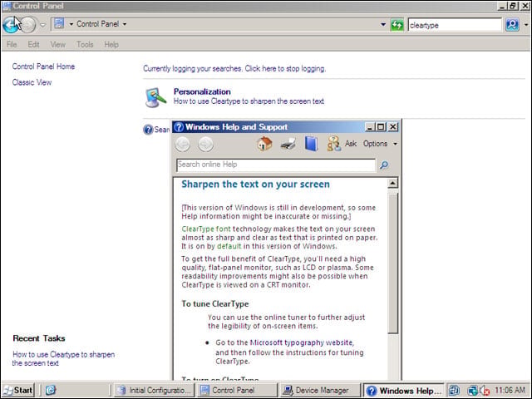Click Ask someone icon in Help

click(333, 144)
